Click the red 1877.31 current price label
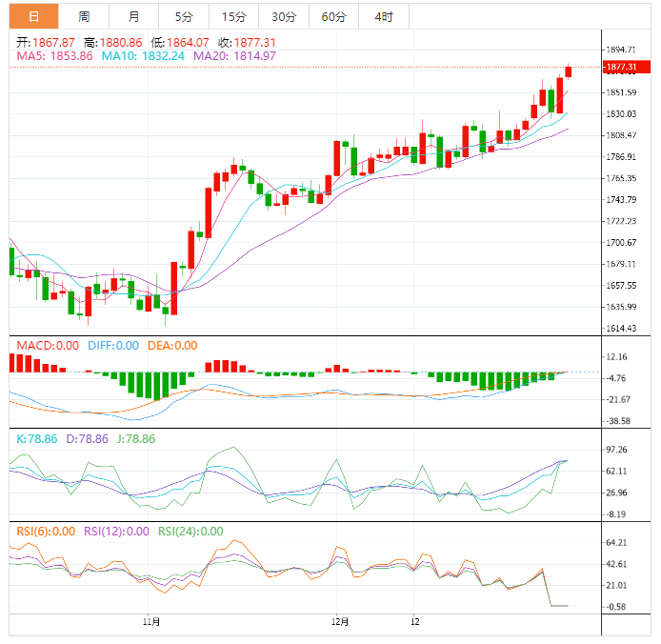The height and width of the screenshot is (644, 661). coord(627,67)
